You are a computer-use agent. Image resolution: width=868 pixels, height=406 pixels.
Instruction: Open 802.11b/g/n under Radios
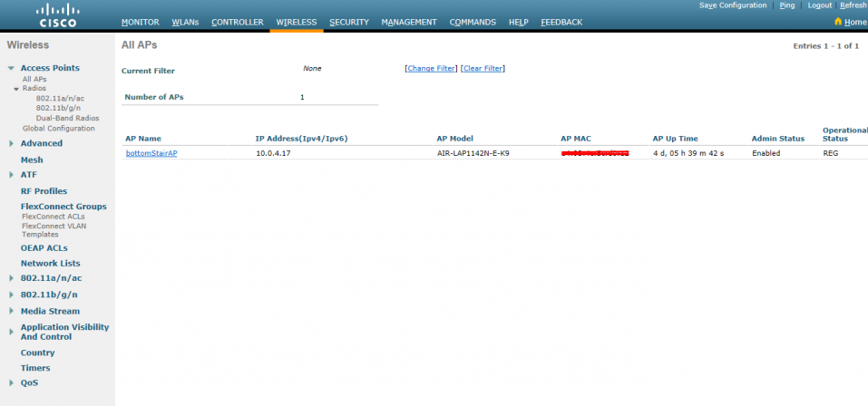pos(59,108)
